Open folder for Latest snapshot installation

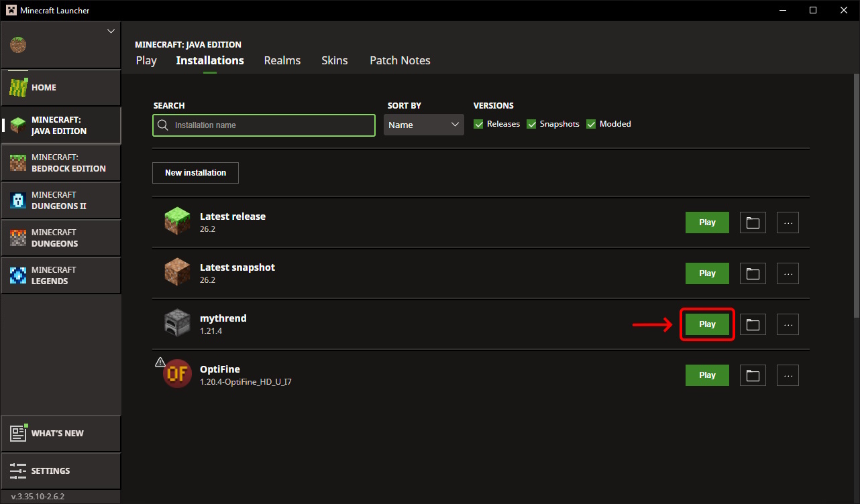[x=753, y=273]
